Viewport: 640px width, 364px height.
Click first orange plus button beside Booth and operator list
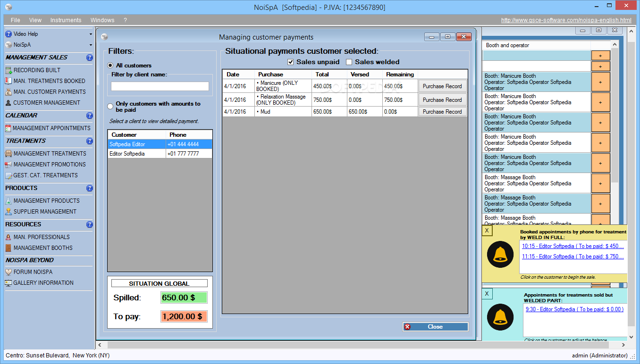(600, 56)
